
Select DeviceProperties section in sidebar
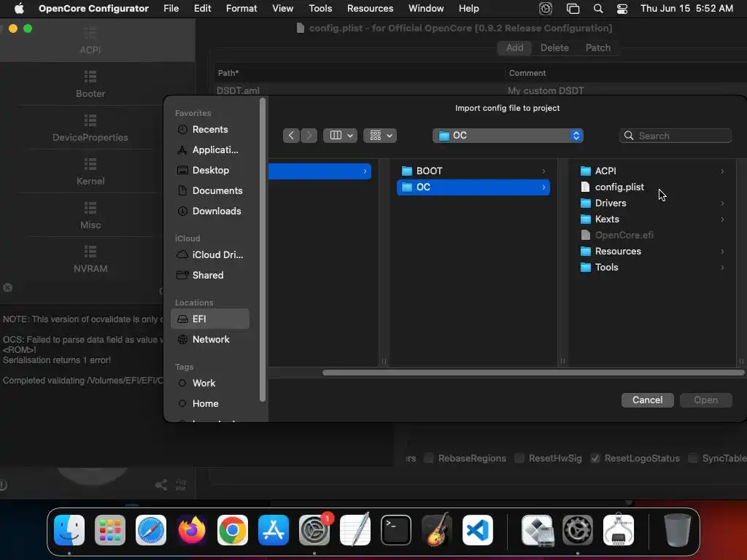[x=90, y=128]
